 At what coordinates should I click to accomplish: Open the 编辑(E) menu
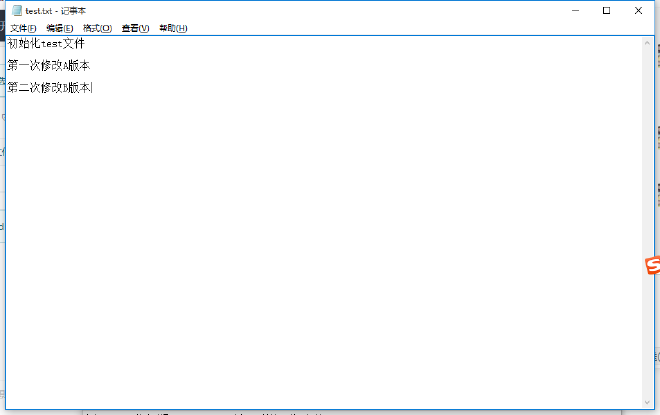[60, 28]
